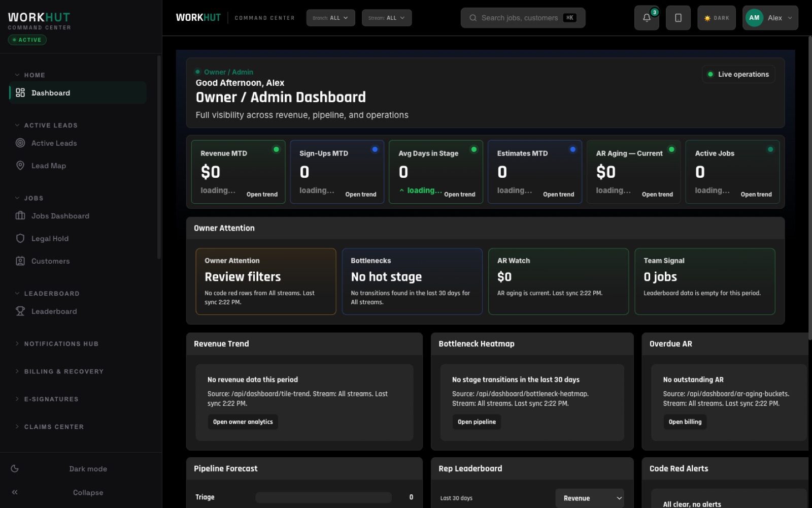Click the AM user avatar
Screen dimensions: 812x508
click(x=754, y=18)
